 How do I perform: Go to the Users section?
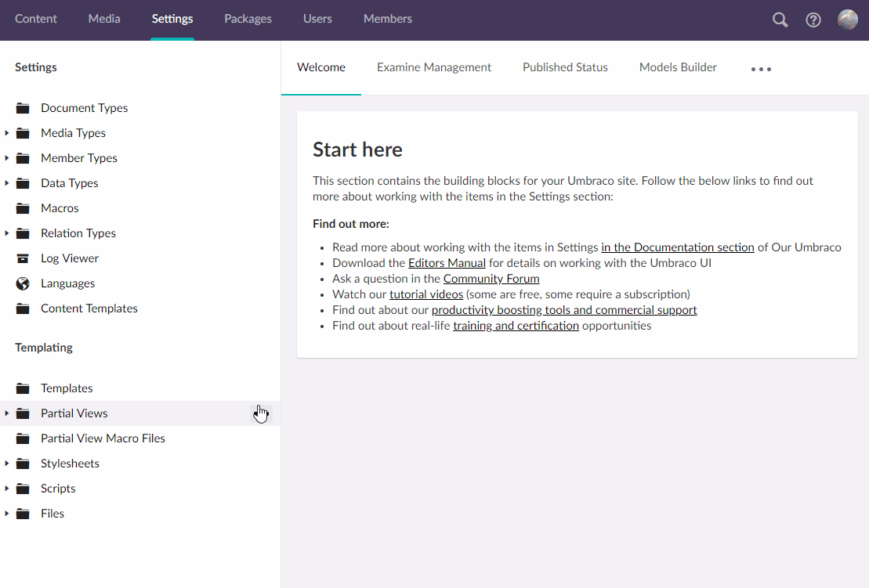tap(317, 19)
